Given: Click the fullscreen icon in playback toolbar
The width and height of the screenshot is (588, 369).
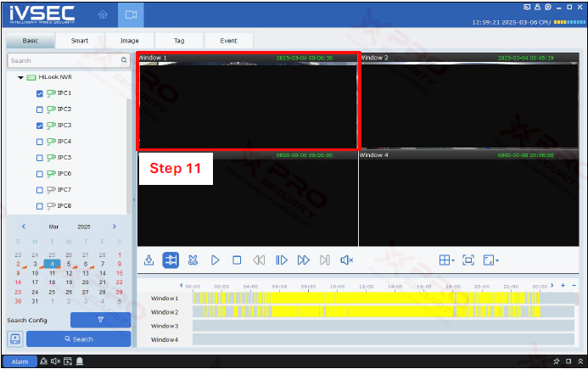Looking at the screenshot, I should tap(468, 260).
